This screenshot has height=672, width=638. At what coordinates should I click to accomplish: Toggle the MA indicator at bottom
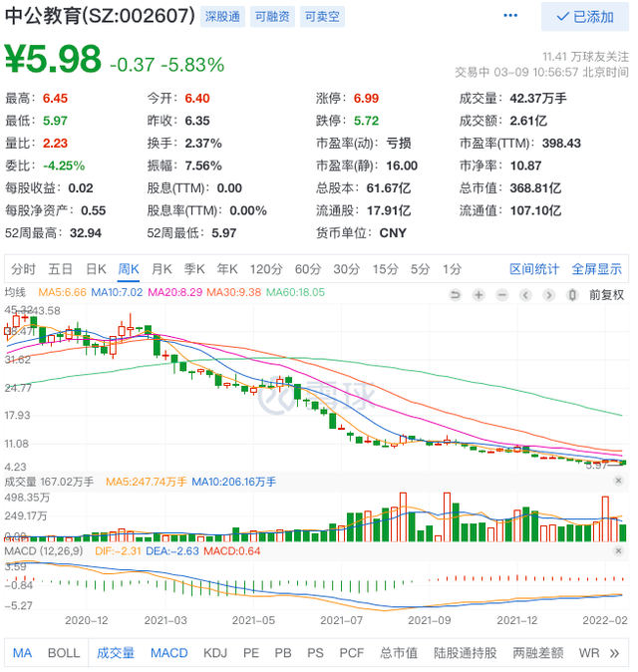pos(22,653)
